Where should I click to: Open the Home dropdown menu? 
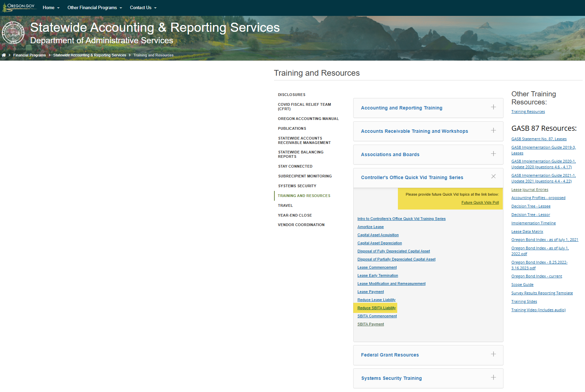(x=51, y=8)
